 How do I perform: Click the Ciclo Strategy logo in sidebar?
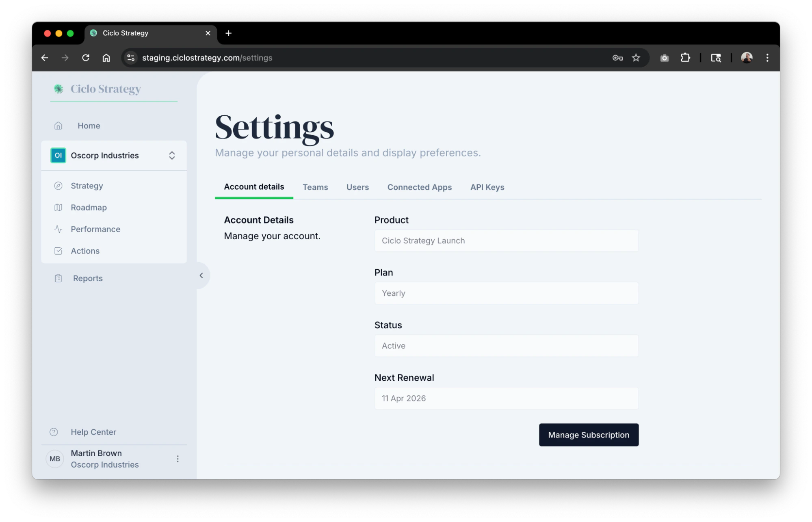97,89
